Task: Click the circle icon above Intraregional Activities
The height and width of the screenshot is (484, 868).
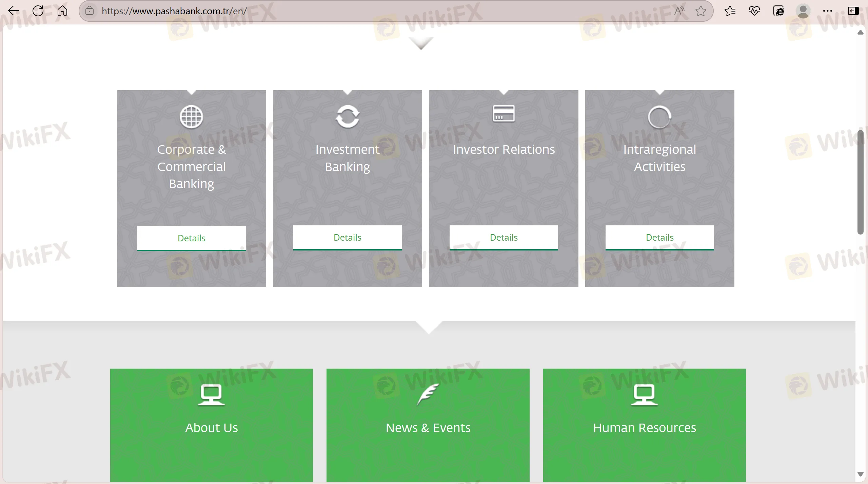Action: 659,117
